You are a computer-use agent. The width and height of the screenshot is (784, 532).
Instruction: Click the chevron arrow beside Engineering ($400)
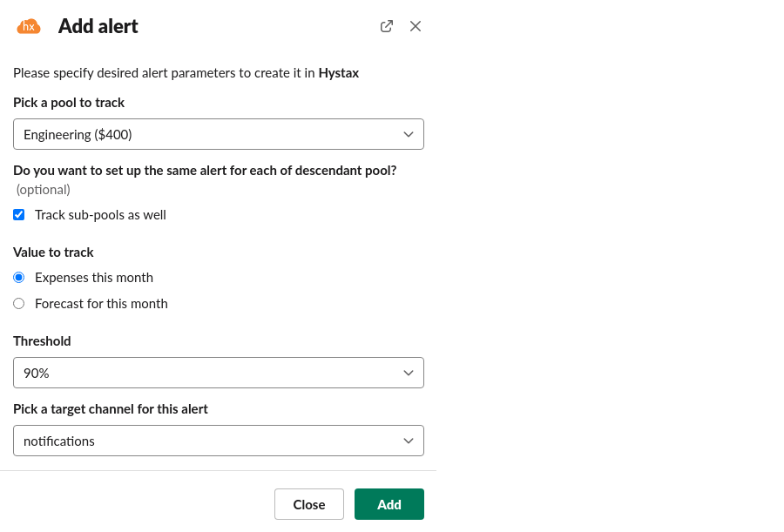[409, 134]
